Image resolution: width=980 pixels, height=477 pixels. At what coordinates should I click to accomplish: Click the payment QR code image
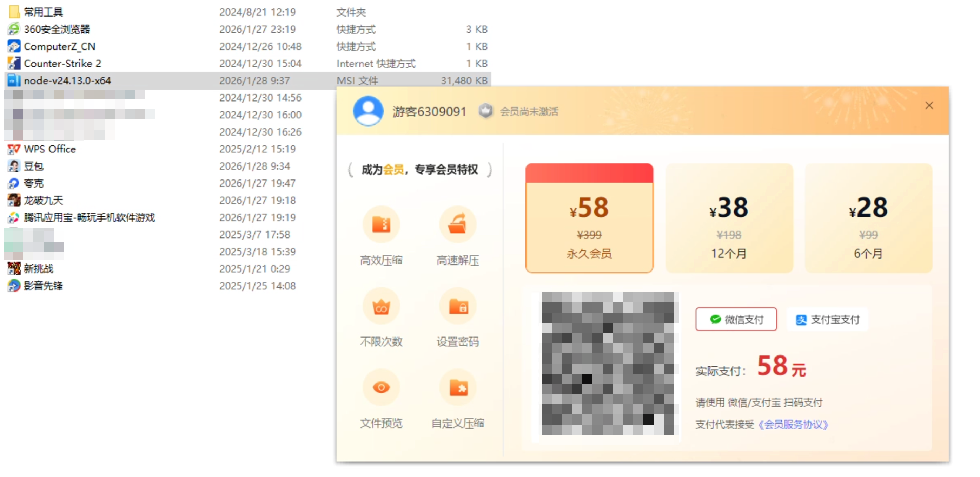(607, 363)
